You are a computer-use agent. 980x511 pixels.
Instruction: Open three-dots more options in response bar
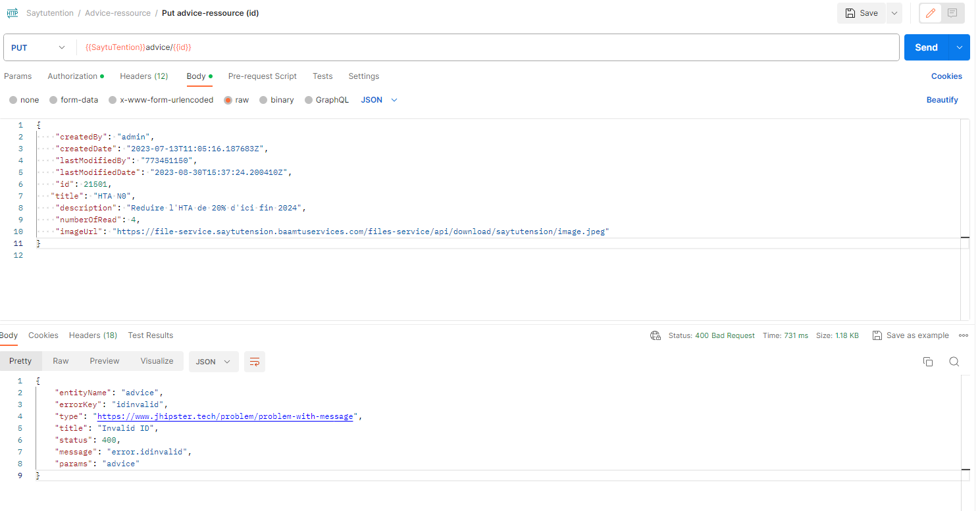(964, 335)
